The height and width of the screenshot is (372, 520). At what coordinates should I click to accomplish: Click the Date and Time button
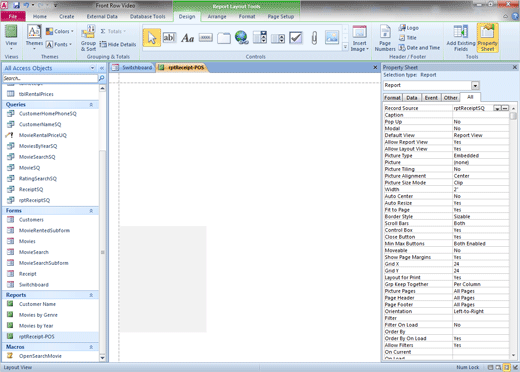(x=419, y=48)
